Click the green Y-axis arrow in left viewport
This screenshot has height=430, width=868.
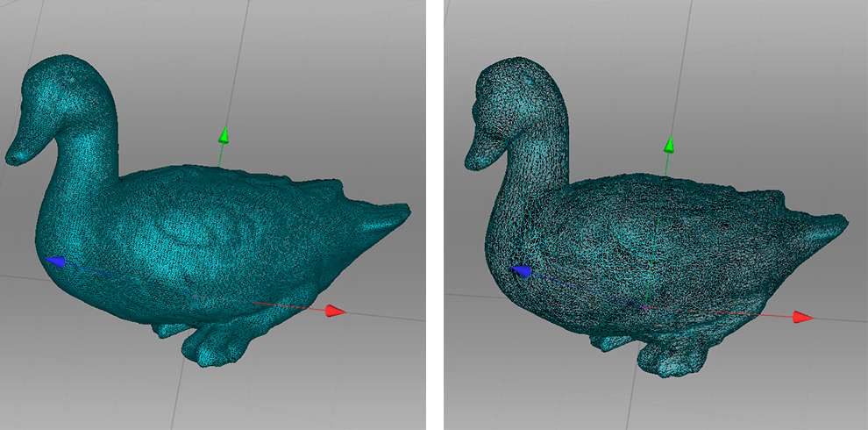click(x=225, y=134)
